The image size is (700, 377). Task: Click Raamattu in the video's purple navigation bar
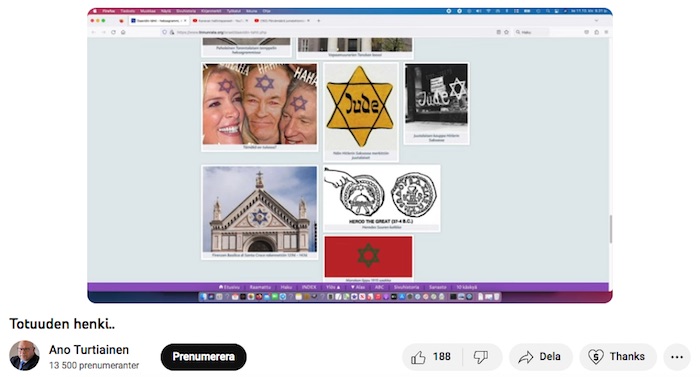coord(260,287)
